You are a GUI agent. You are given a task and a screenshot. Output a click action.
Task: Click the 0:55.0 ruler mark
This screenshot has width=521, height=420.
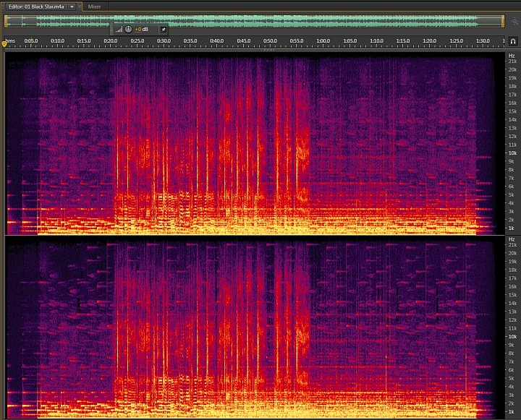tap(297, 40)
